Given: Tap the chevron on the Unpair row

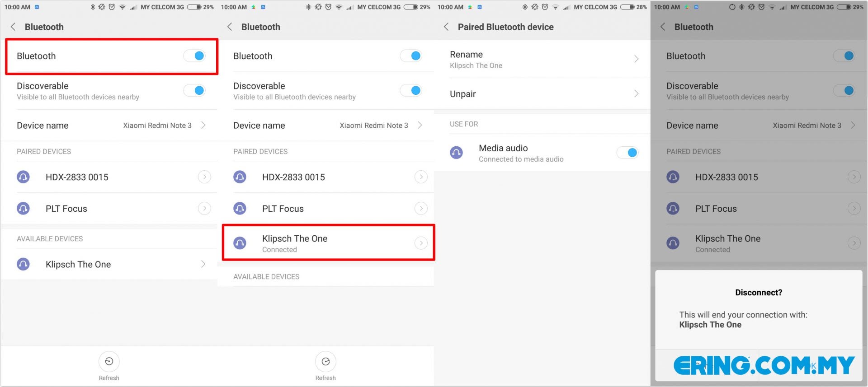Looking at the screenshot, I should pyautogui.click(x=637, y=93).
